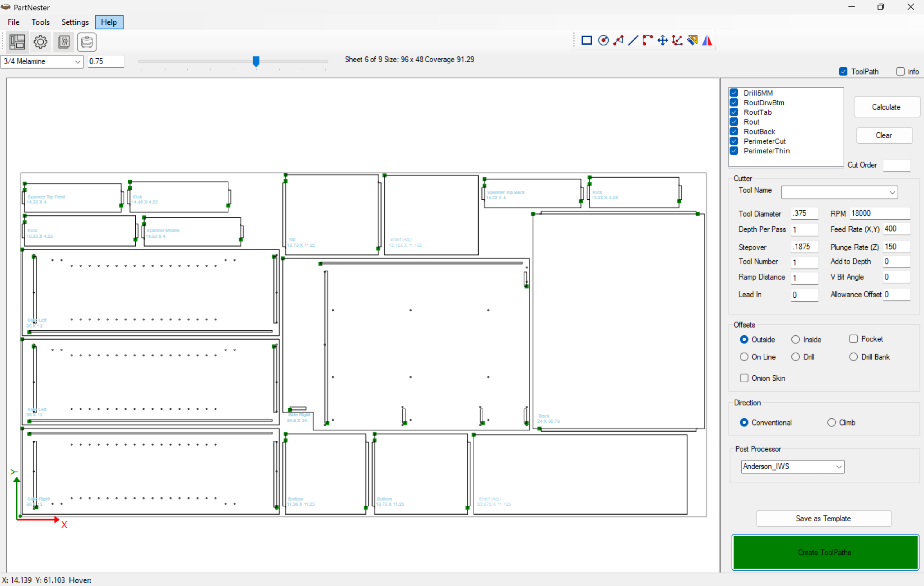The width and height of the screenshot is (924, 586).
Task: Uncheck the PerimeterCut layer
Action: tap(734, 141)
